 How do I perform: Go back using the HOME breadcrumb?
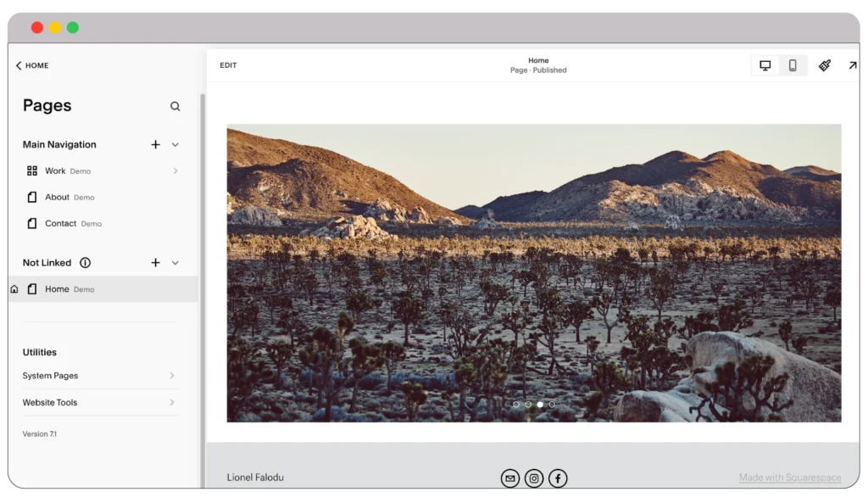coord(32,65)
